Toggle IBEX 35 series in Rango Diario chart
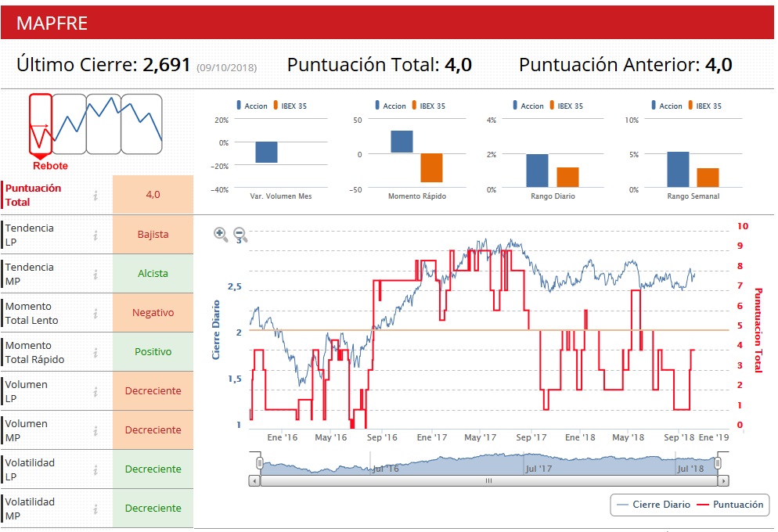The height and width of the screenshot is (532, 778). tap(567, 106)
